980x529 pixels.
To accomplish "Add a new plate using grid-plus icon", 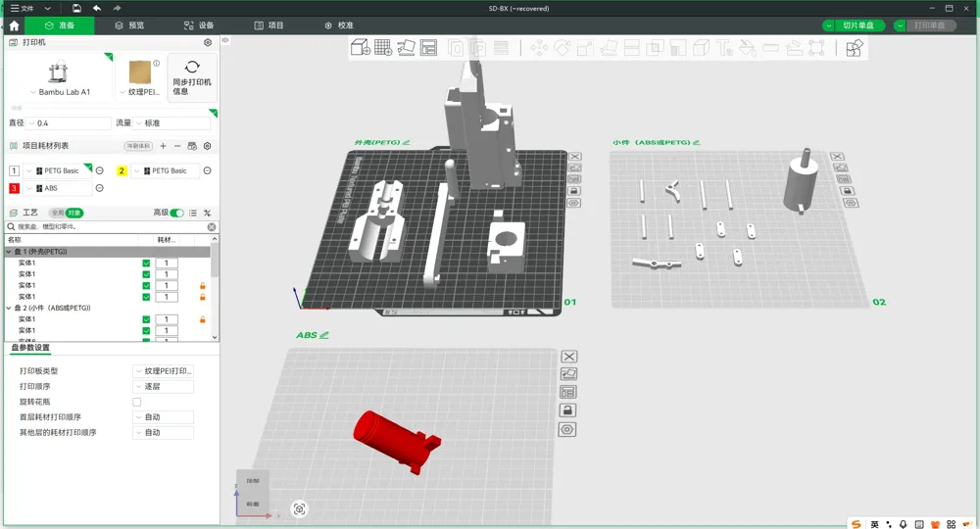I will (x=383, y=47).
